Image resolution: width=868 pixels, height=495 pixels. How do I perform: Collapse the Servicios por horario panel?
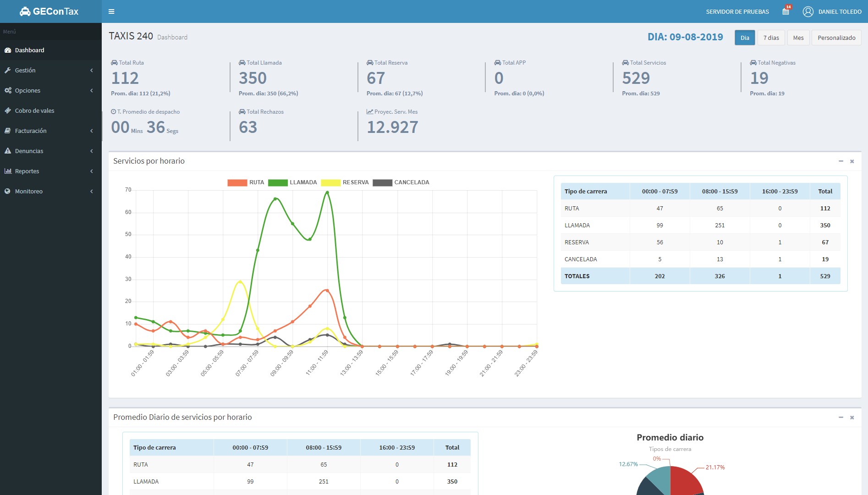coord(841,161)
